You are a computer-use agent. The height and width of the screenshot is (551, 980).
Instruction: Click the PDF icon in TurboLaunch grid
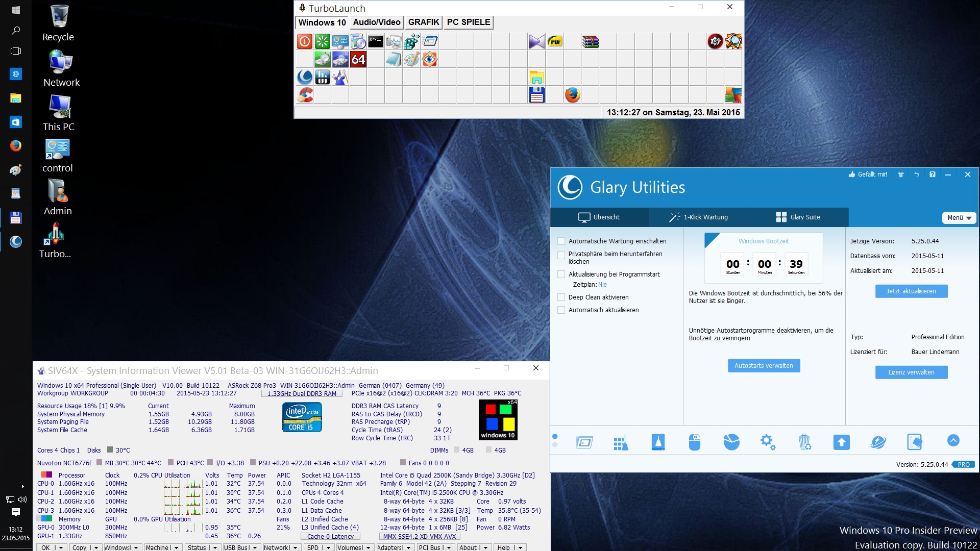[x=555, y=42]
